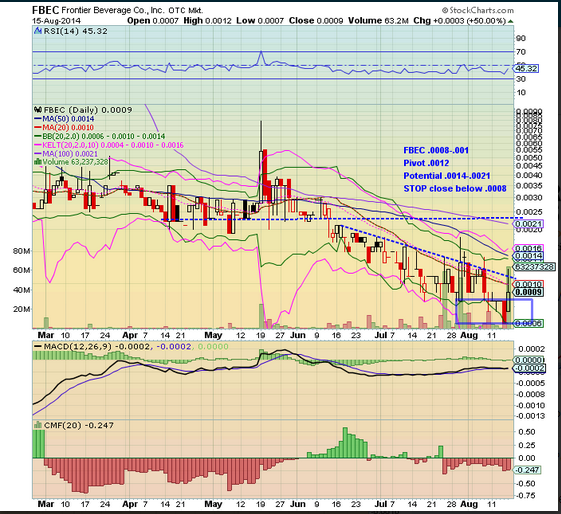Click the CMF(20) -0.247 panel label
Image resolution: width=561 pixels, height=514 pixels.
[78, 425]
